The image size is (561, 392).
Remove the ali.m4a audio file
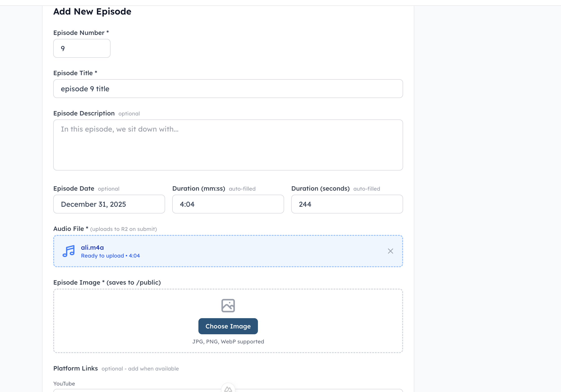click(x=390, y=251)
